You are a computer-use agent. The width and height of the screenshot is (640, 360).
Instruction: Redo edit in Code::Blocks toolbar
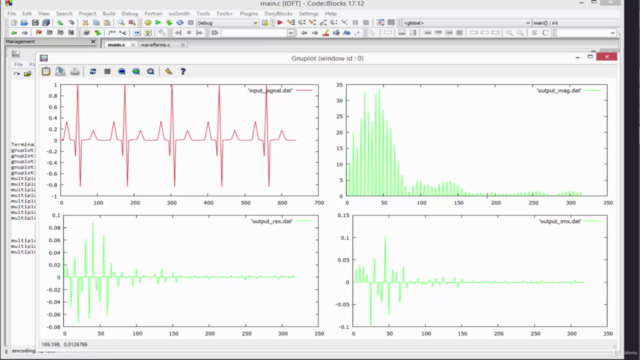click(71, 23)
